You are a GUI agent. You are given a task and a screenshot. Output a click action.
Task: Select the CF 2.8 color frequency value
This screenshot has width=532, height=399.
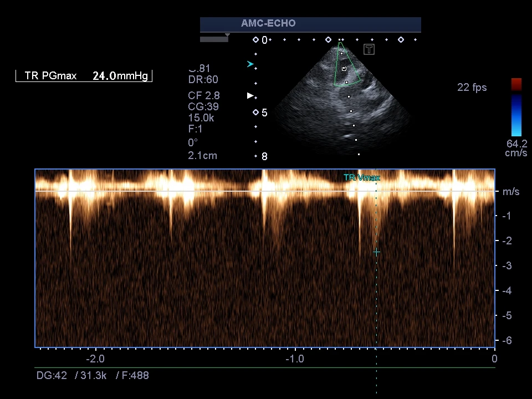203,95
